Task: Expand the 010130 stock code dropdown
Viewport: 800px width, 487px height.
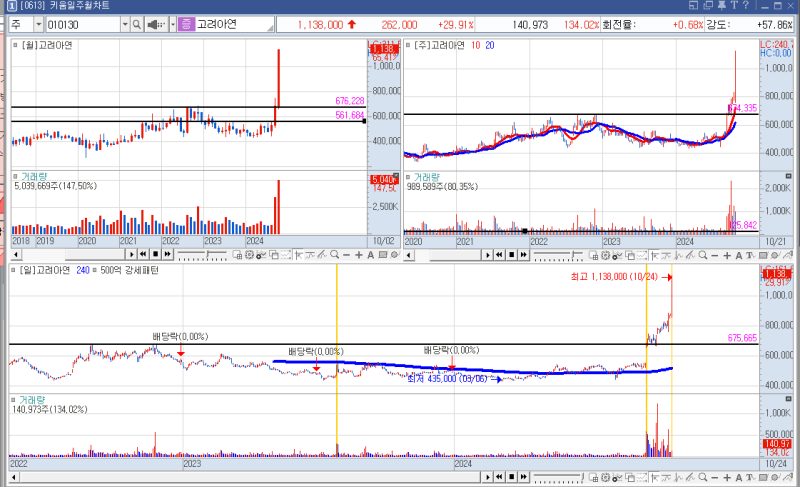Action: 125,24
